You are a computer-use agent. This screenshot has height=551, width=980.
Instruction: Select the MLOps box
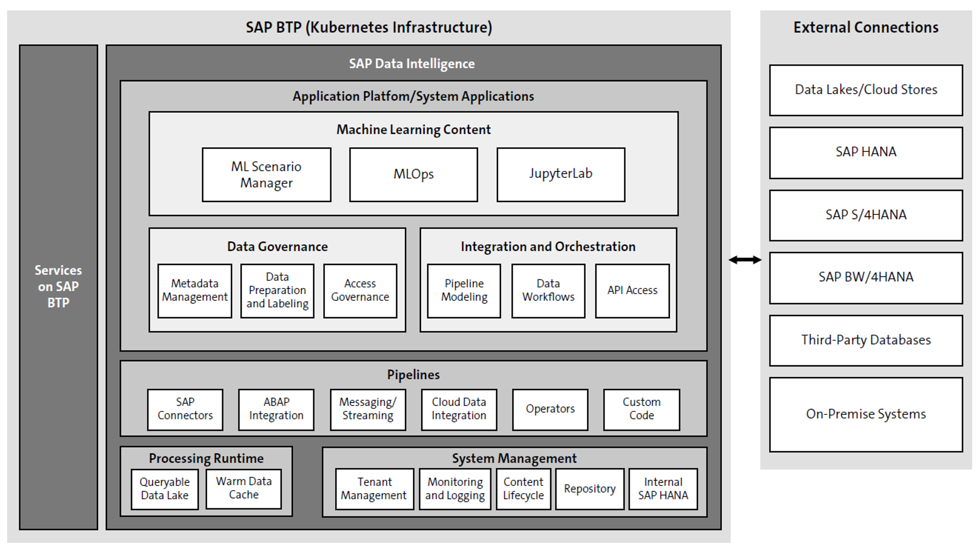pyautogui.click(x=413, y=174)
